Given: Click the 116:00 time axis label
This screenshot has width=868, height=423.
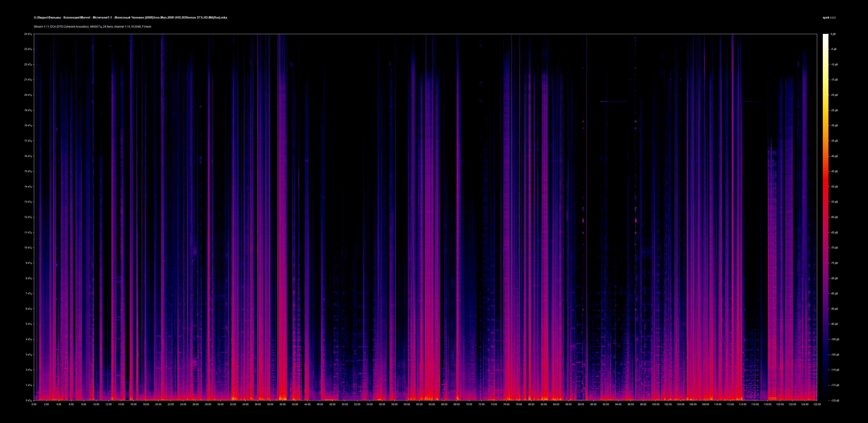Looking at the screenshot, I should coord(755,404).
